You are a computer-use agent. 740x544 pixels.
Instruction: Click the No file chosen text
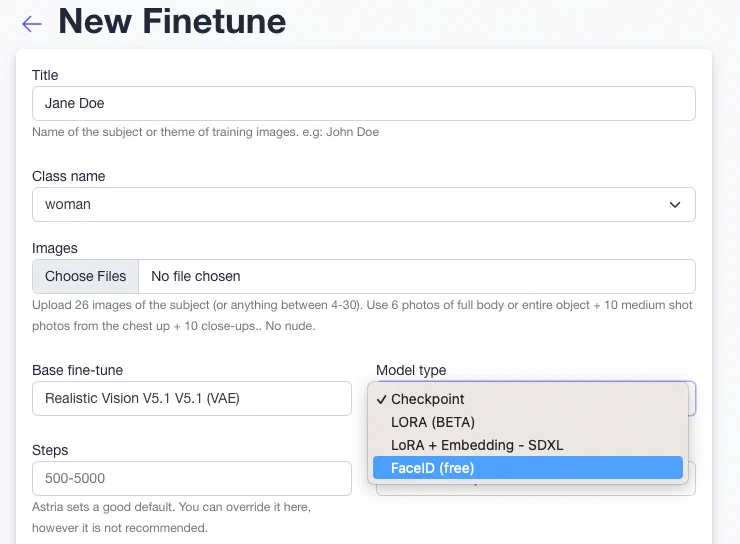(195, 276)
